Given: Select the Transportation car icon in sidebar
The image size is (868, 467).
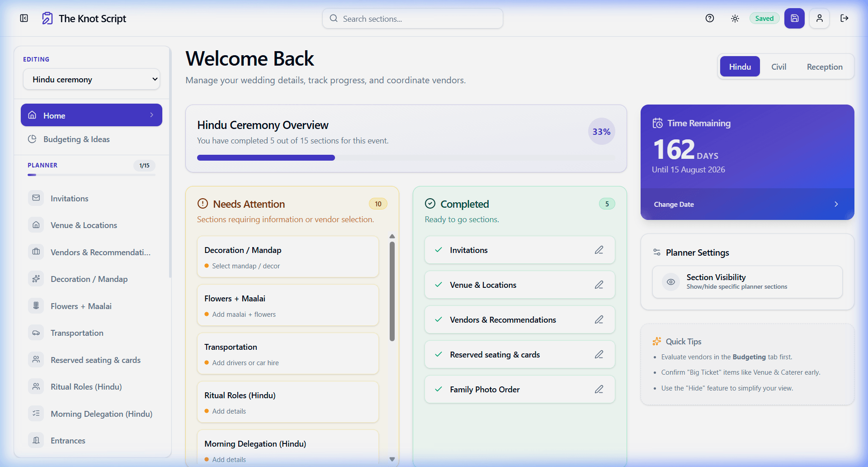Looking at the screenshot, I should point(36,333).
